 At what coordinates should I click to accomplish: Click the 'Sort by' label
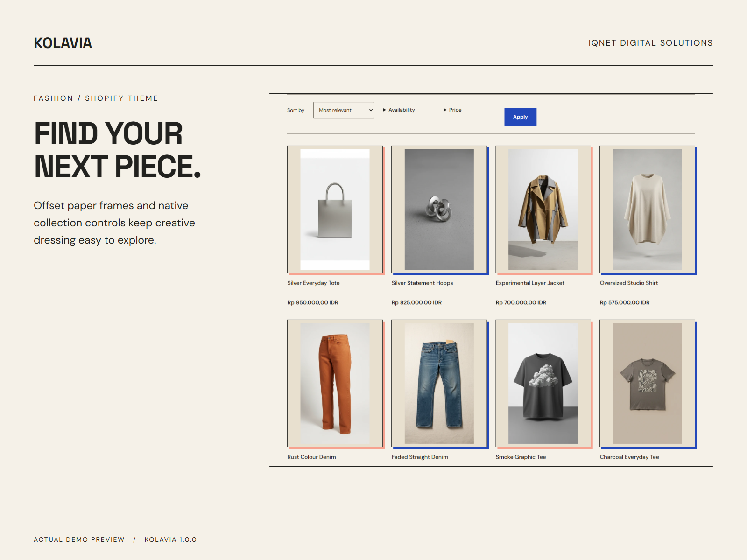click(x=296, y=110)
